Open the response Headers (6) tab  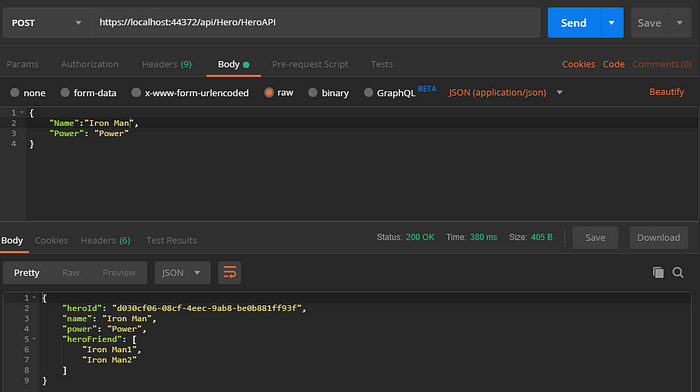[105, 241]
